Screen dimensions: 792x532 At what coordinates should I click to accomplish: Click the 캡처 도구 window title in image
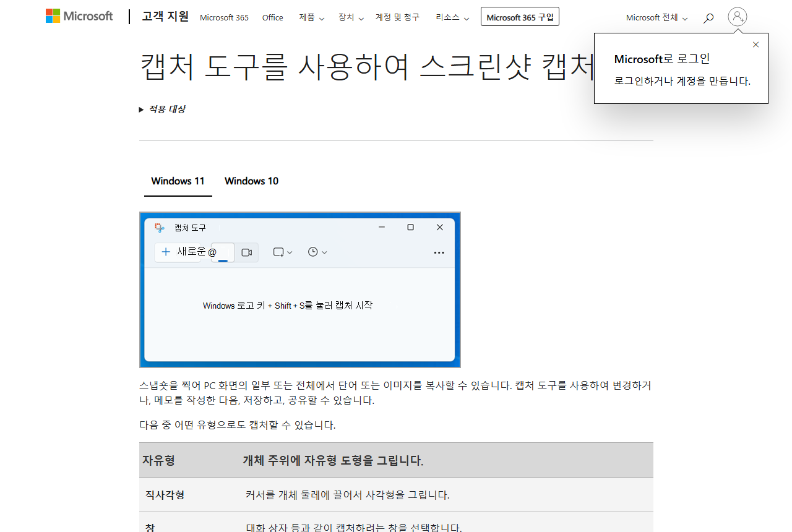click(x=190, y=228)
